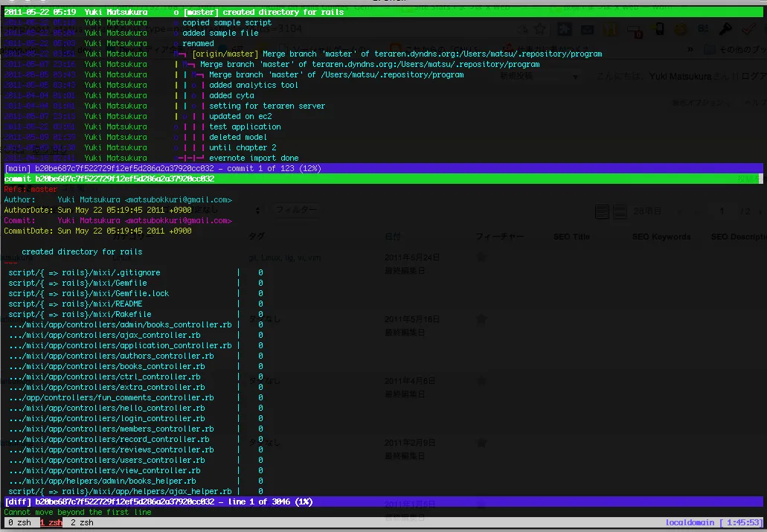Click the key extension icon

pos(726,29)
